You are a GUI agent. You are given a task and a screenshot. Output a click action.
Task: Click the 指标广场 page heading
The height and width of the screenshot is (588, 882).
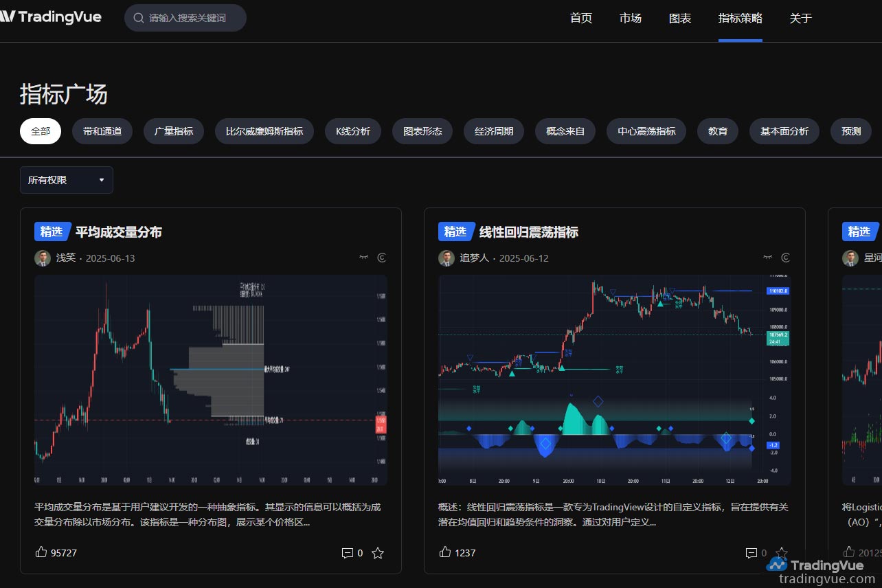64,94
